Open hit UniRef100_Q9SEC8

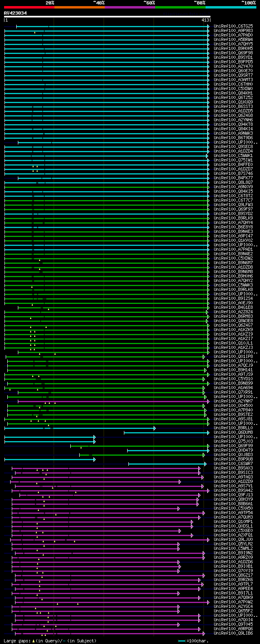click(233, 146)
